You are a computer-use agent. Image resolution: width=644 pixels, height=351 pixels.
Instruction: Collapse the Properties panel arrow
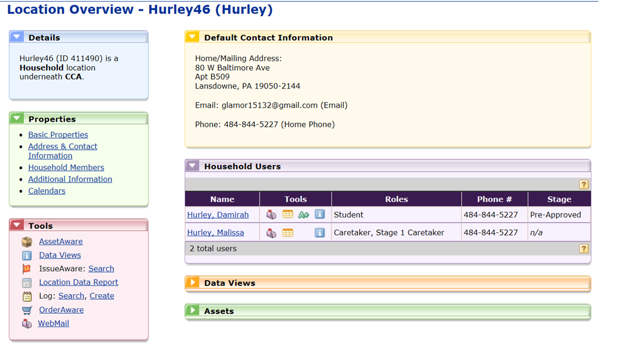coord(18,119)
